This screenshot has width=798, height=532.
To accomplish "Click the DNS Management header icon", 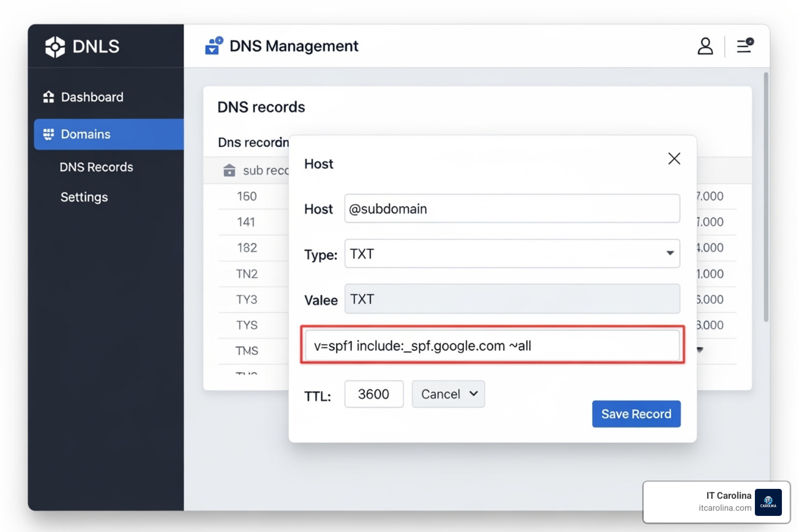I will click(x=214, y=46).
